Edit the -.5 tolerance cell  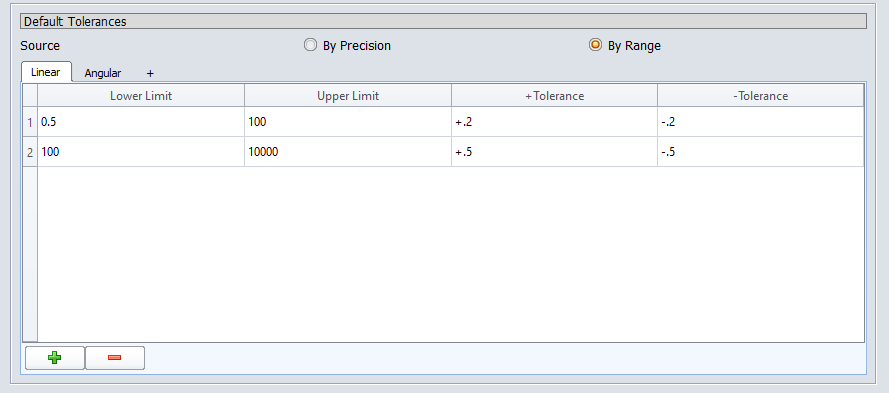[761, 152]
